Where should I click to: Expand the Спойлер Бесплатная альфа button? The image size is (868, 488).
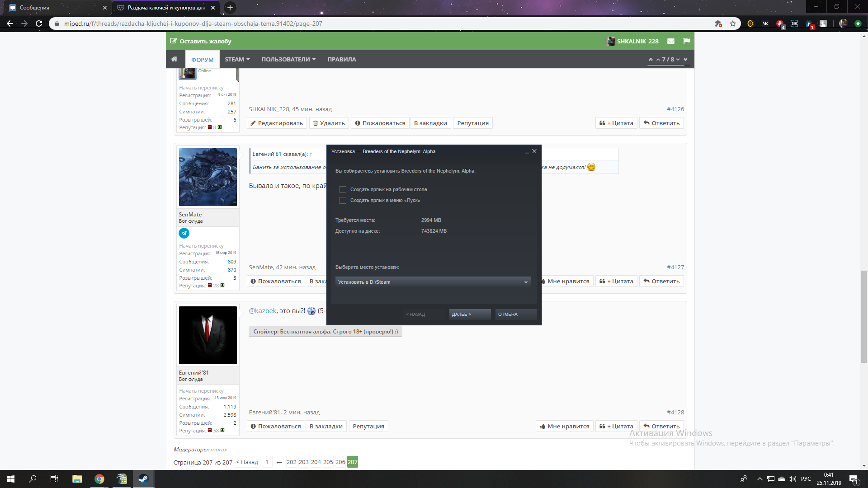tap(325, 332)
